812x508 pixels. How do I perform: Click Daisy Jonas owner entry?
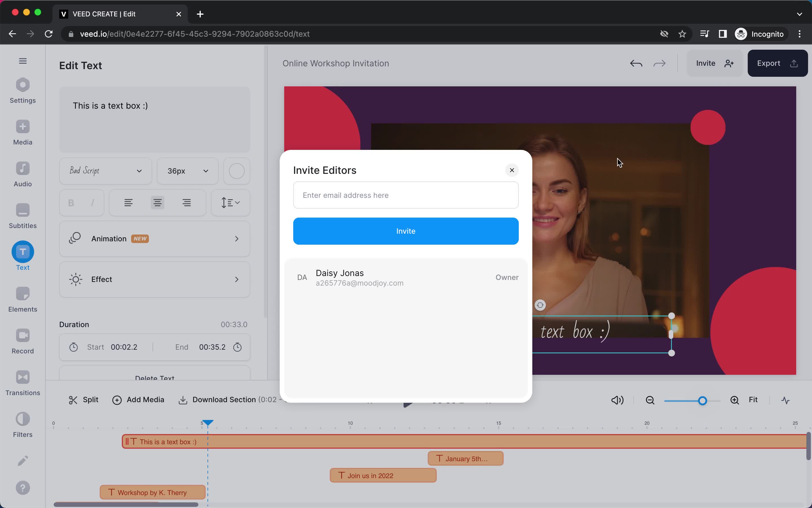pos(406,277)
